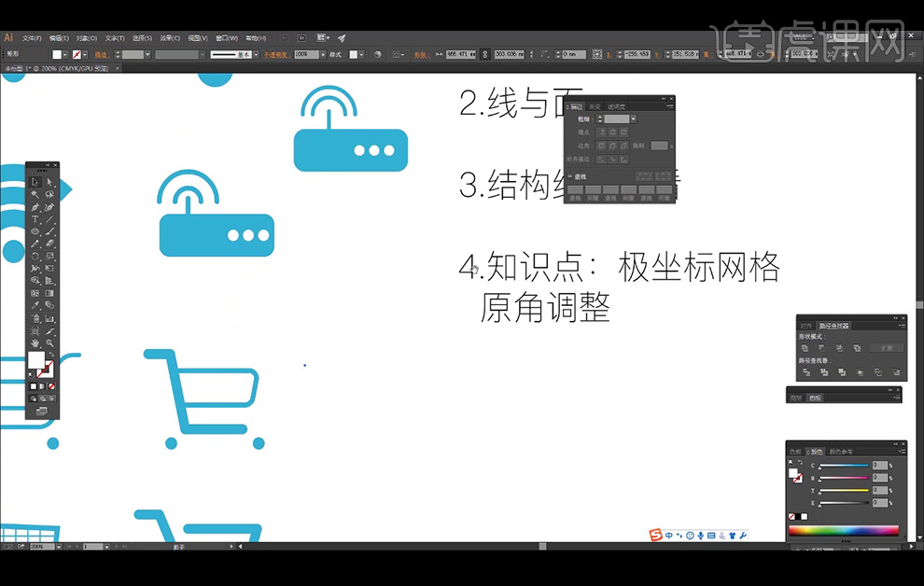Pick the Pen tool
This screenshot has height=586, width=924.
tap(35, 207)
